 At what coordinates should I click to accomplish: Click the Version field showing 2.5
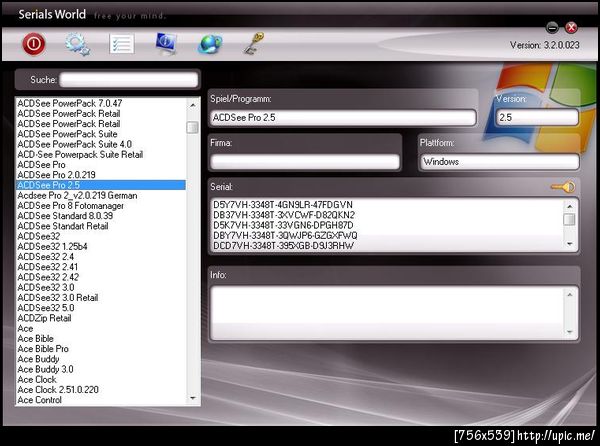tap(537, 117)
